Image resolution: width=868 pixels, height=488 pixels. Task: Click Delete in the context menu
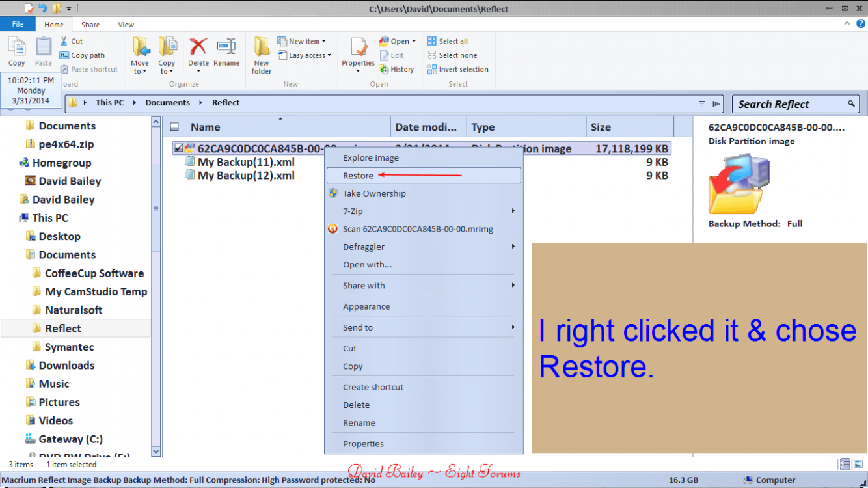pos(424,405)
